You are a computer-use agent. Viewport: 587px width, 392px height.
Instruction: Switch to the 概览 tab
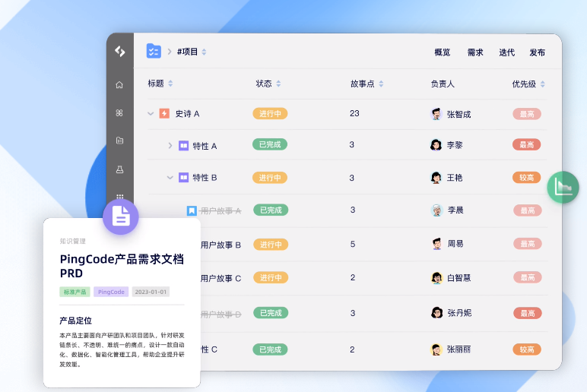442,52
